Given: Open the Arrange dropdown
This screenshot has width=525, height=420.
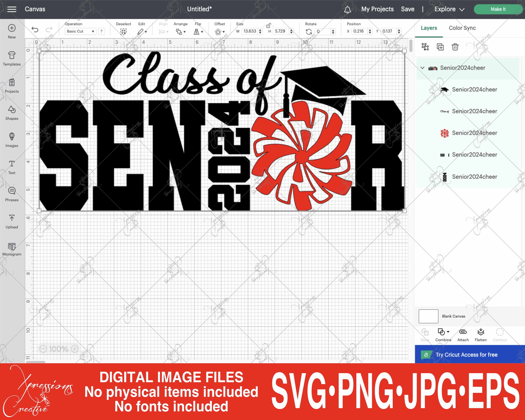Looking at the screenshot, I should [x=181, y=32].
